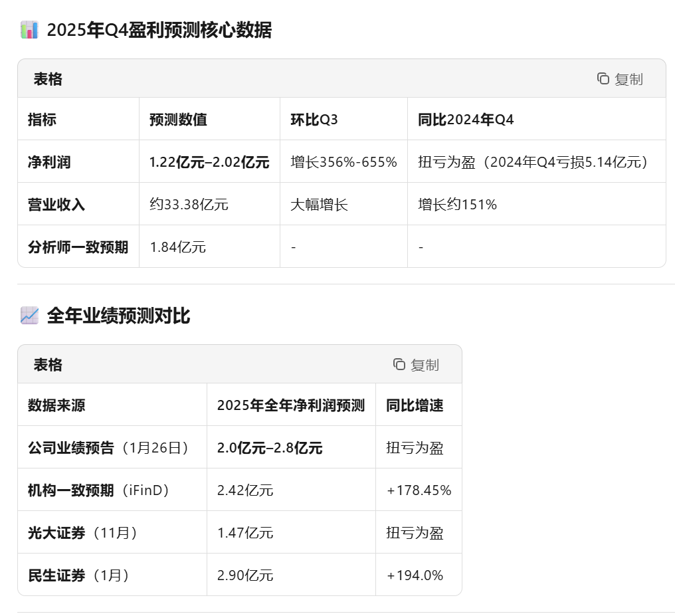Click the 表格 label of the Q4 forecast table

(48, 79)
